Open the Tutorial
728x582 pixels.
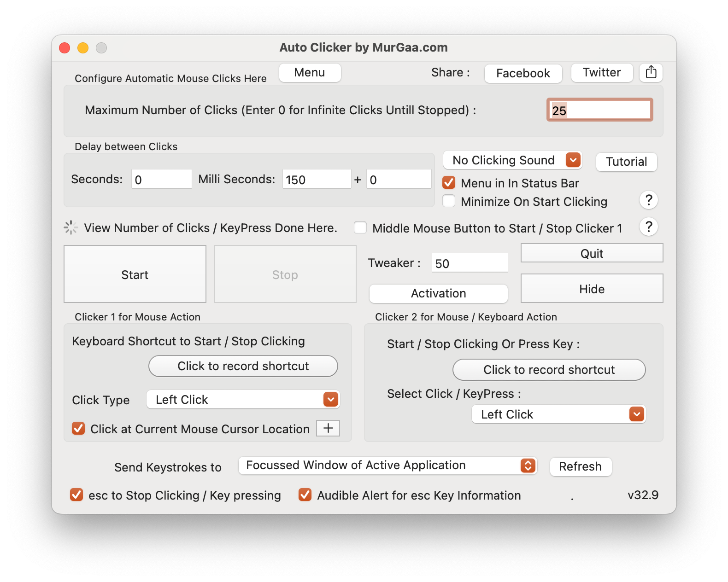point(627,162)
